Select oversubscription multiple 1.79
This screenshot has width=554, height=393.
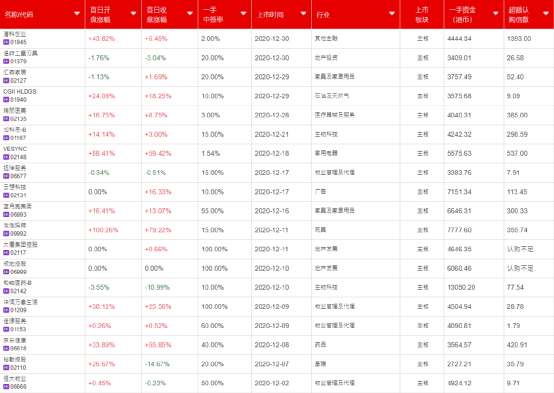513,326
